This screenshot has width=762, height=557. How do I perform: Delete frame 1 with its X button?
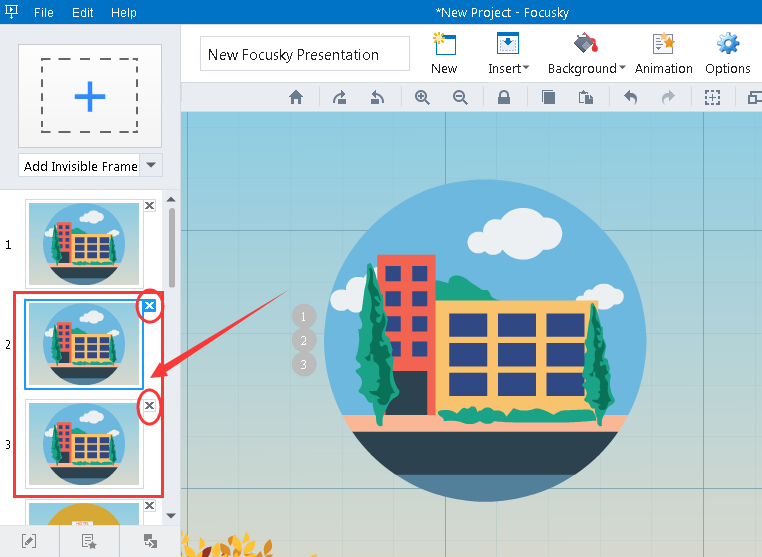pyautogui.click(x=150, y=206)
